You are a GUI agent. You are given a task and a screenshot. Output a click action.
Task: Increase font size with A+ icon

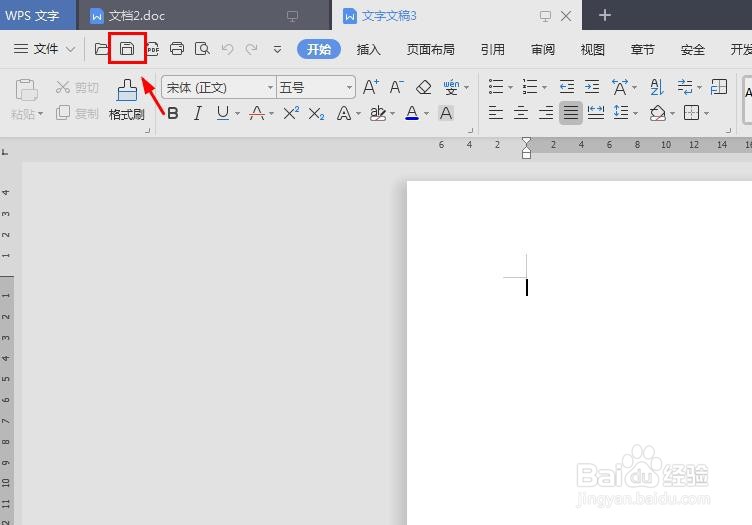click(371, 87)
